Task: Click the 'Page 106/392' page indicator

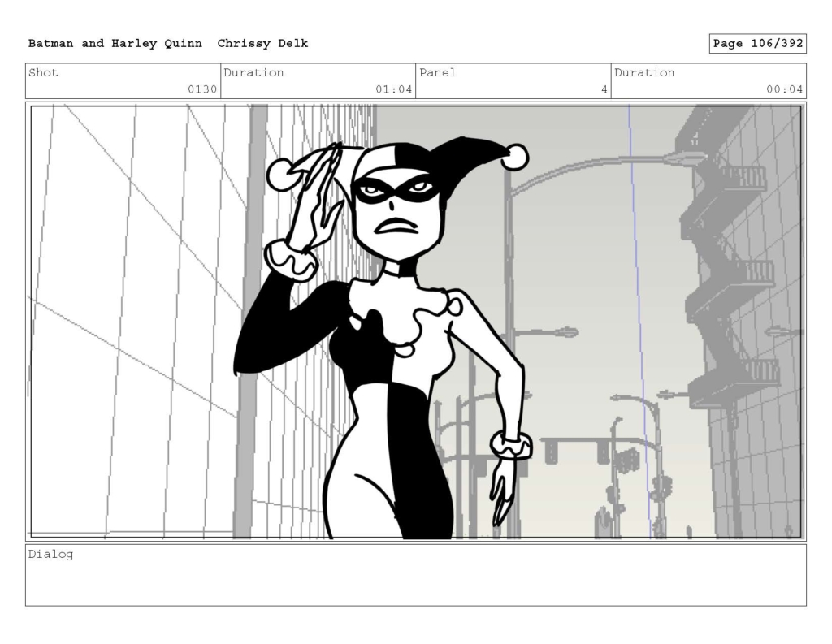Action: pos(758,44)
